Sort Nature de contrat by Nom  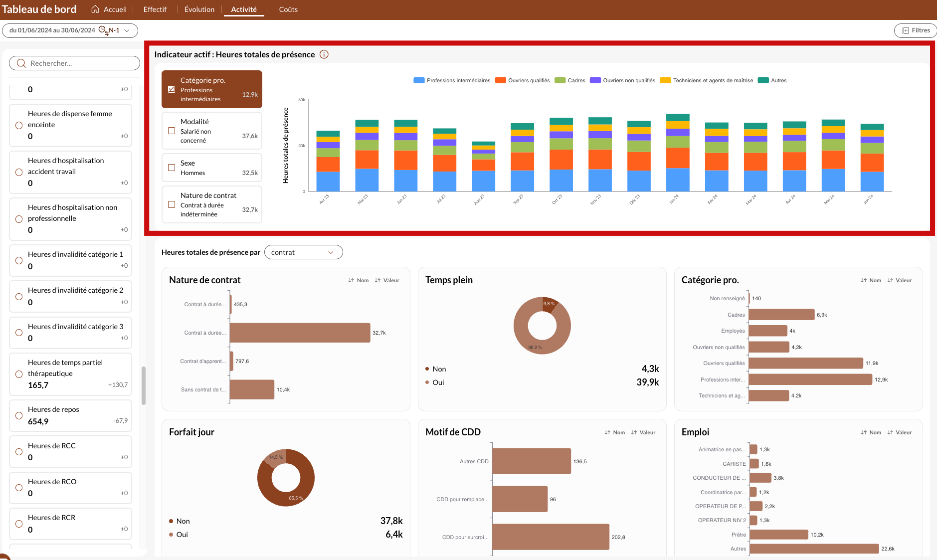(358, 280)
